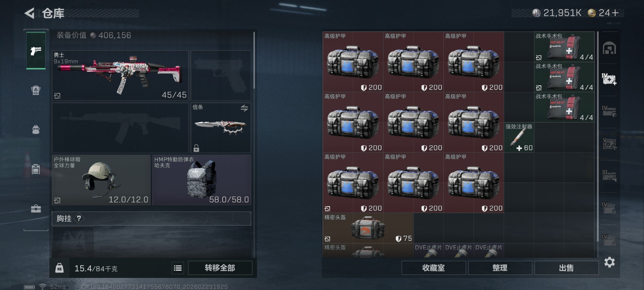Click the warehouse grid vertical scrollbar
Screen dimensions: 644x290
[x=597, y=137]
